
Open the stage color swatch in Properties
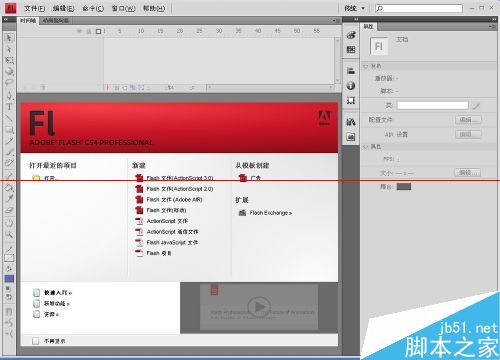pos(404,187)
